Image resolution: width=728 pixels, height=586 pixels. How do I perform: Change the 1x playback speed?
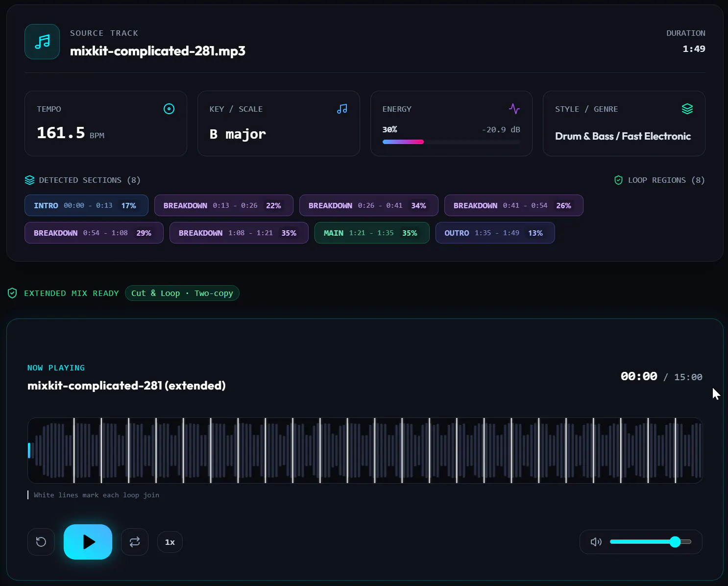pos(170,542)
